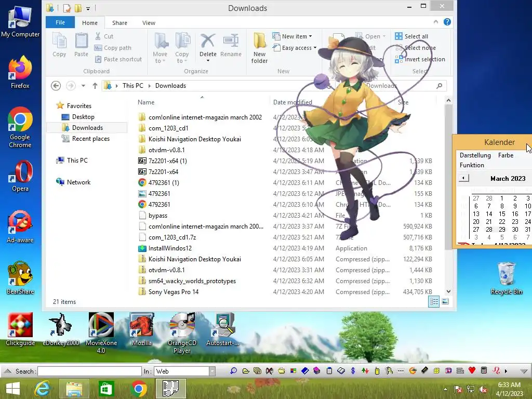Click the magnifier icon in search toolbar
Viewport: 532px width, 399px height.
[x=233, y=371]
